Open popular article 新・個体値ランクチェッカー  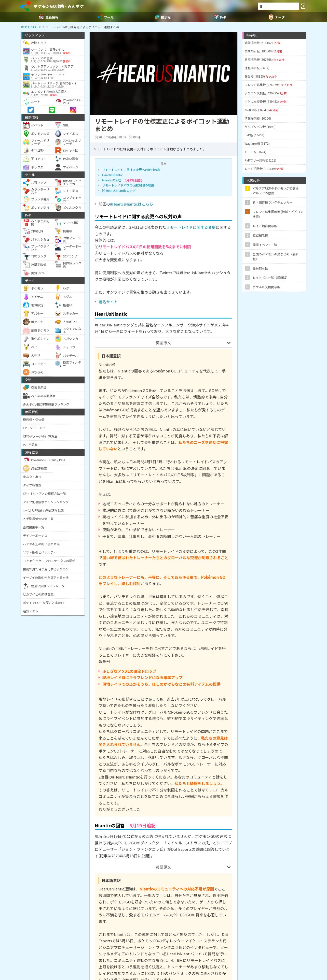point(274,203)
